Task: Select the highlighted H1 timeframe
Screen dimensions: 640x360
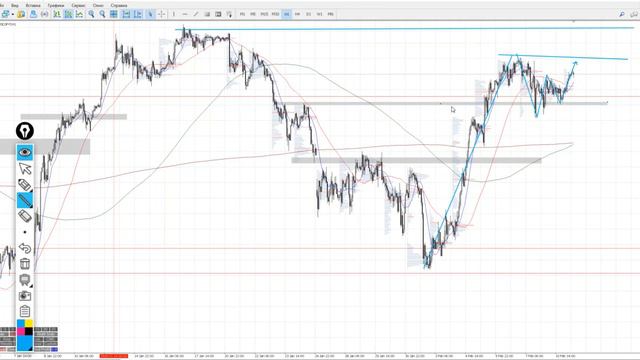Action: (287, 14)
